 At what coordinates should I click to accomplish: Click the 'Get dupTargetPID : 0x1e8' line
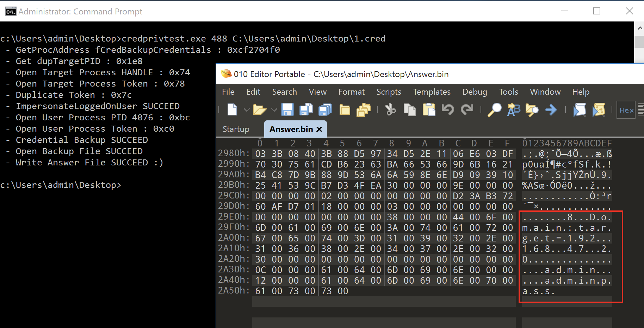point(74,61)
